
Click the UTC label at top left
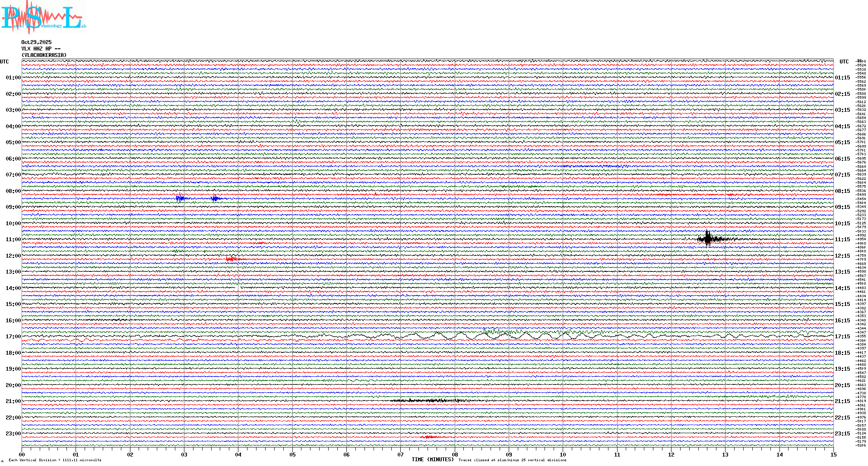click(4, 62)
